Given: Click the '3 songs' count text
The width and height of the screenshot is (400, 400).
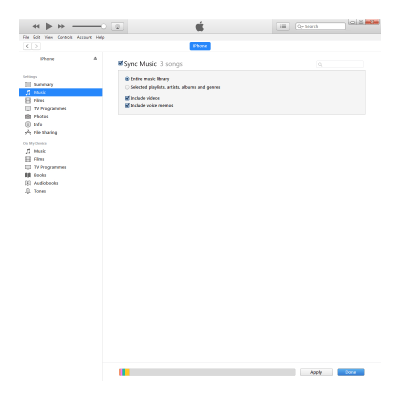Looking at the screenshot, I should click(171, 64).
